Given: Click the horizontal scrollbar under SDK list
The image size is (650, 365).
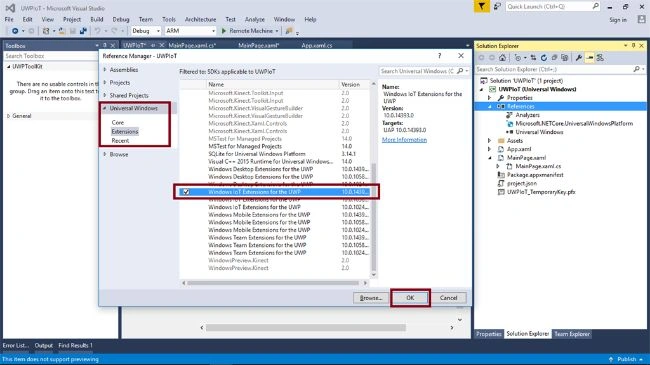Looking at the screenshot, I should coord(274,283).
